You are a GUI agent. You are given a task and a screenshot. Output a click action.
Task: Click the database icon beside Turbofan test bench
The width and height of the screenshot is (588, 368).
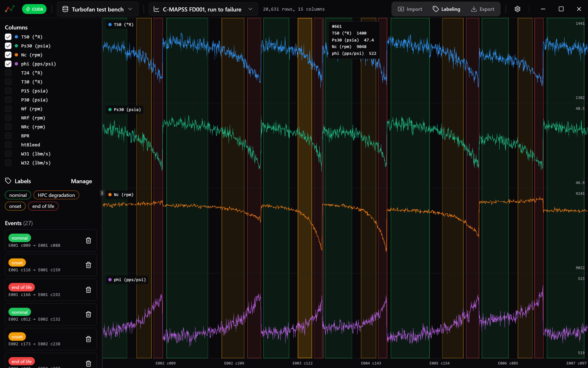[x=65, y=9]
